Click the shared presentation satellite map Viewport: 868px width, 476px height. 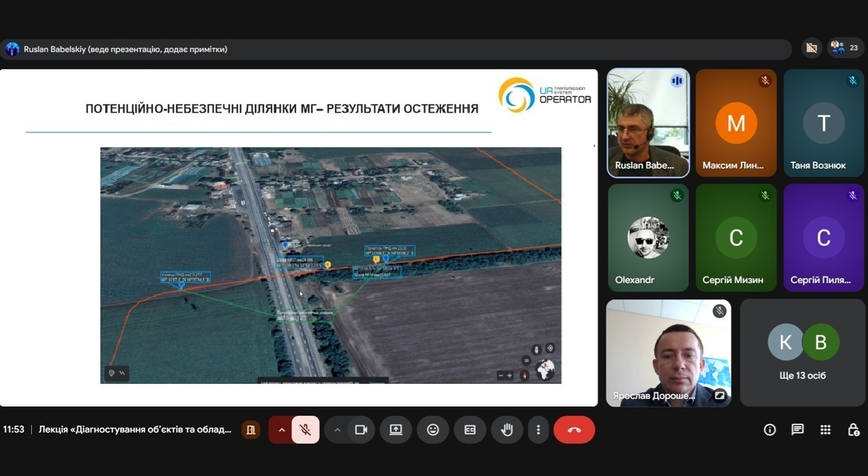[331, 265]
